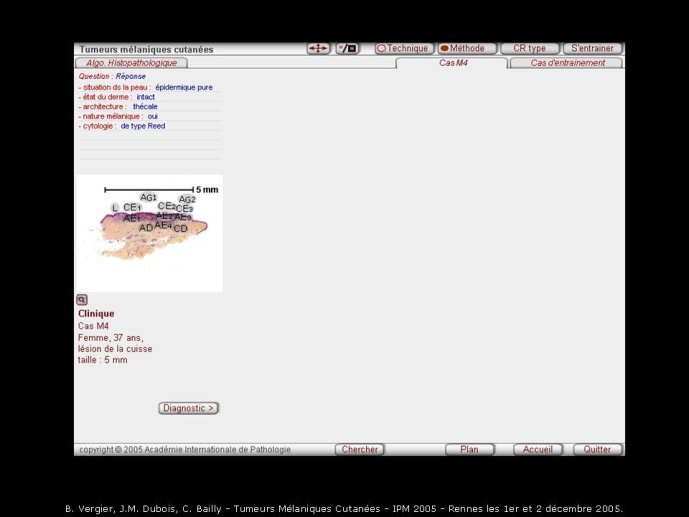689x517 pixels.
Task: Click the 'de type Reed' cytologie answer
Action: point(143,126)
